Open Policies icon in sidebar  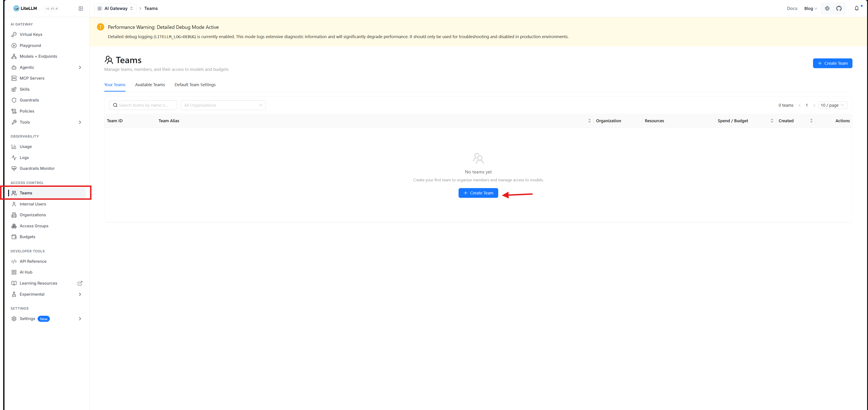[x=14, y=111]
